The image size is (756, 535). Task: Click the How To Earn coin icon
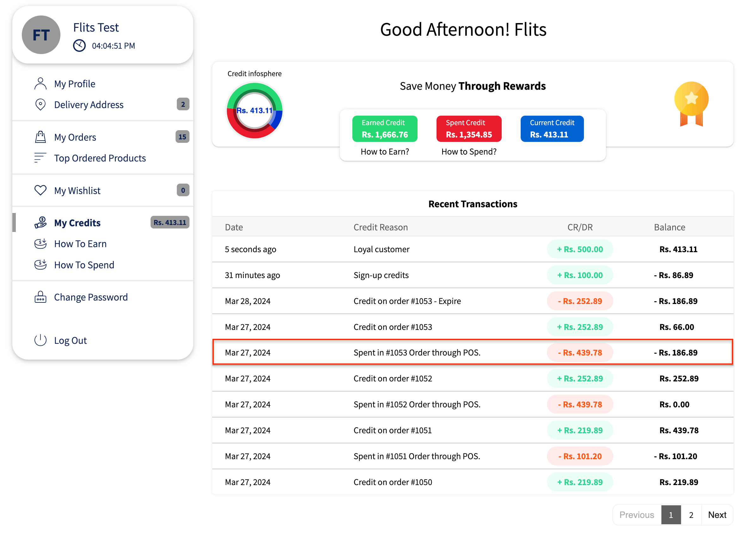click(40, 244)
